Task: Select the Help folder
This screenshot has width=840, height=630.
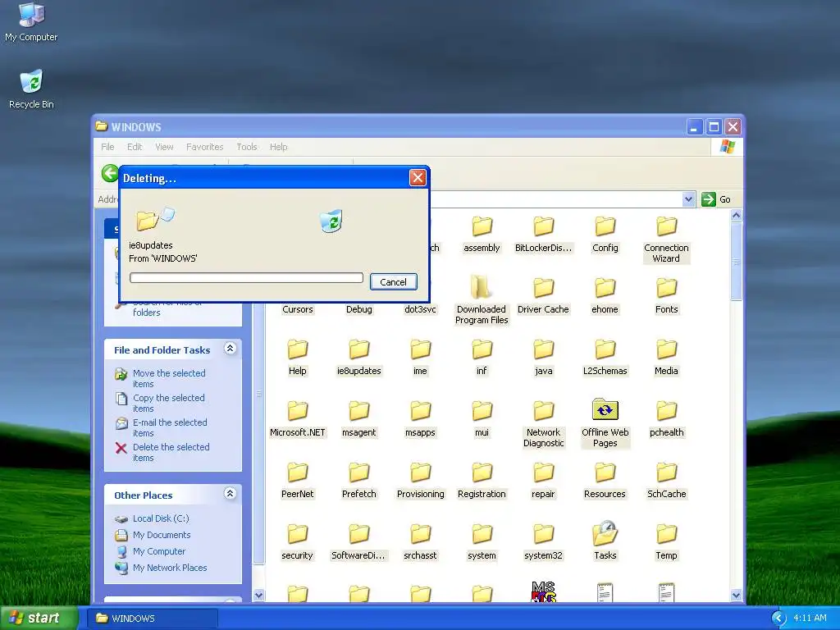Action: pyautogui.click(x=297, y=358)
